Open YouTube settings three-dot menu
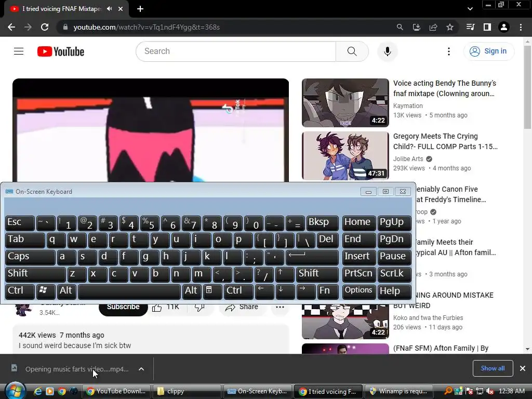This screenshot has width=532, height=399. pos(449,51)
